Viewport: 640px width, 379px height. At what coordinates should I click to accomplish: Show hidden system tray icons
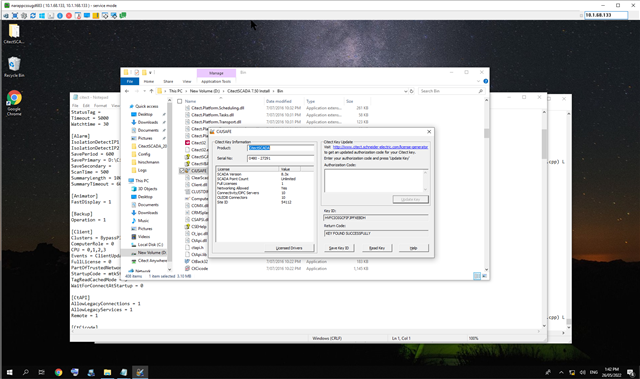[x=561, y=372]
